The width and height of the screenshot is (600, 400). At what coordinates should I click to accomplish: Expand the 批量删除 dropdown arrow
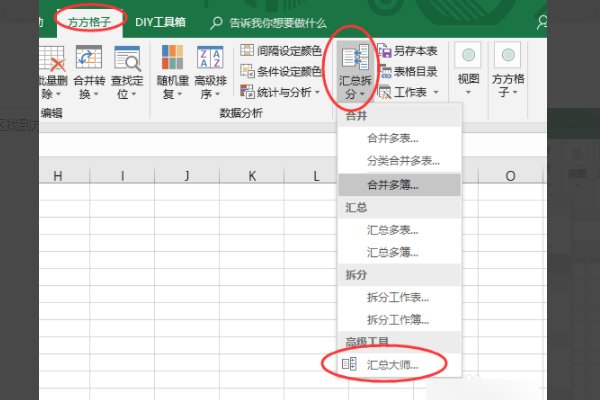click(x=59, y=94)
